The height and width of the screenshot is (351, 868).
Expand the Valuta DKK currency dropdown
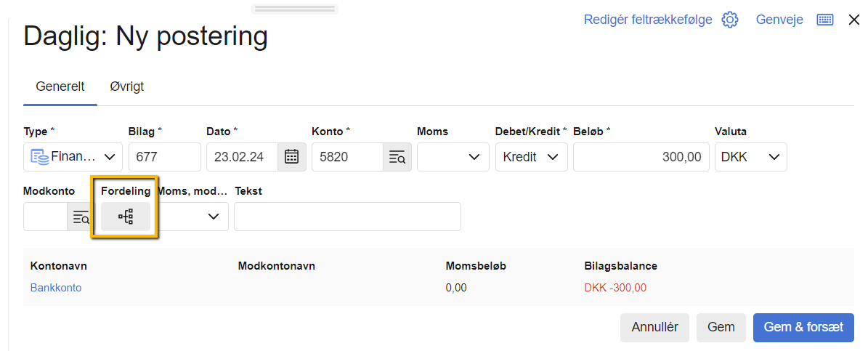750,157
